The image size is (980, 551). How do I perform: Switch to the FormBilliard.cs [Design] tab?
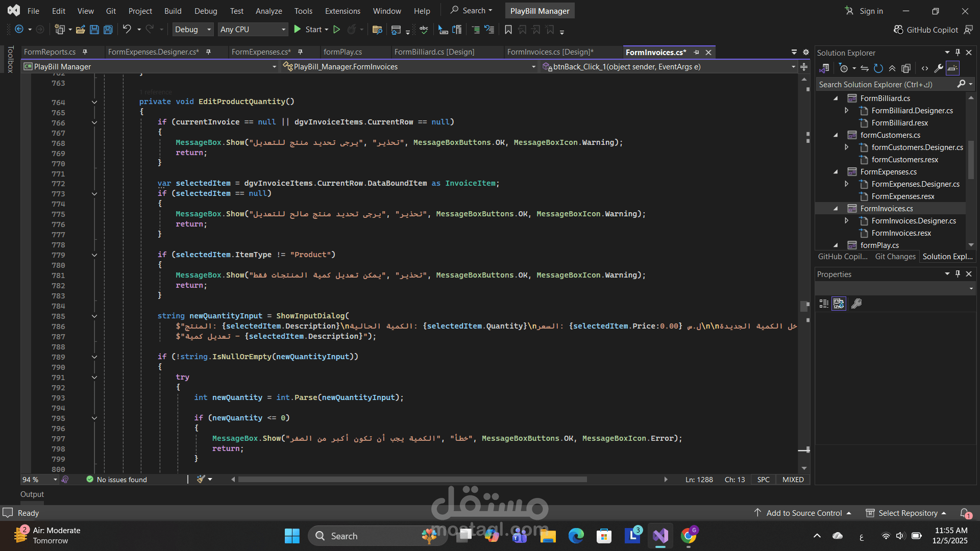tap(434, 52)
